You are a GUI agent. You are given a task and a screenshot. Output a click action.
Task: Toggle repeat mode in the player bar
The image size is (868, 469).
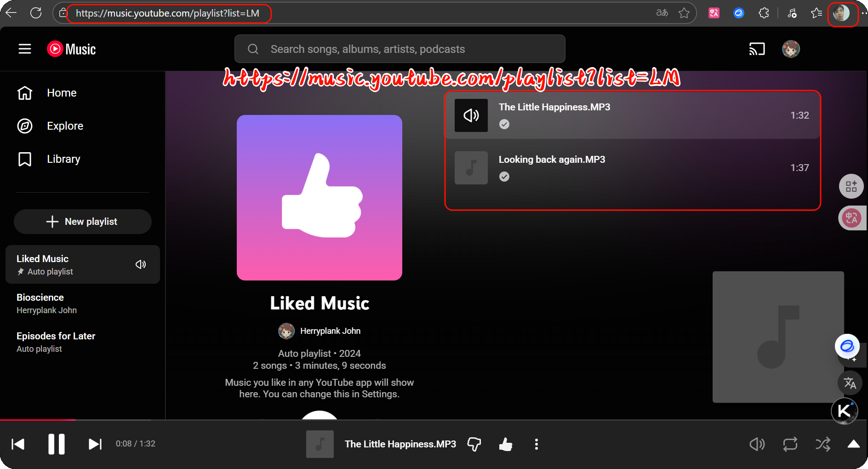790,444
